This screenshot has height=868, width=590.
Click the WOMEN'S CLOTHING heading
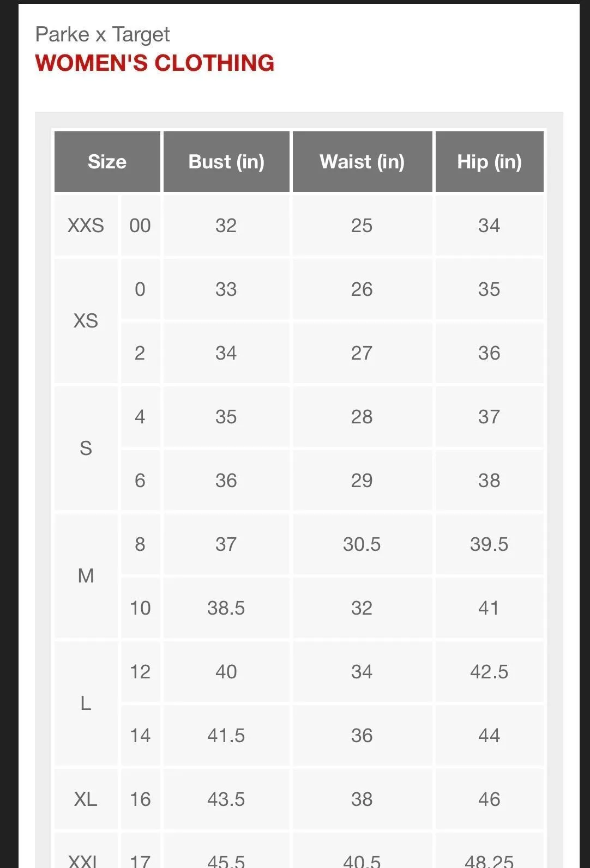pyautogui.click(x=155, y=63)
